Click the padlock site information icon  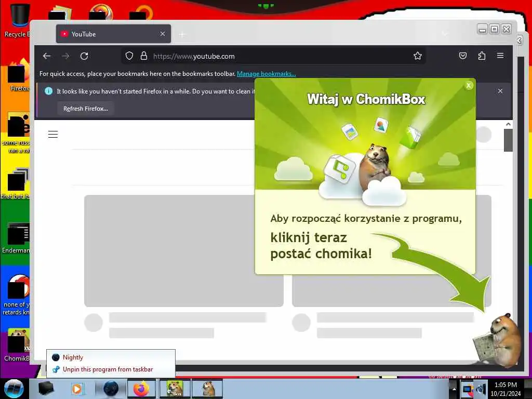point(144,56)
